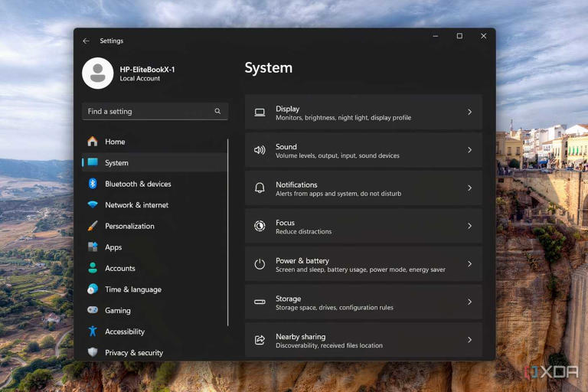The height and width of the screenshot is (392, 588).
Task: Click the Personalization paintbrush icon
Action: (93, 226)
